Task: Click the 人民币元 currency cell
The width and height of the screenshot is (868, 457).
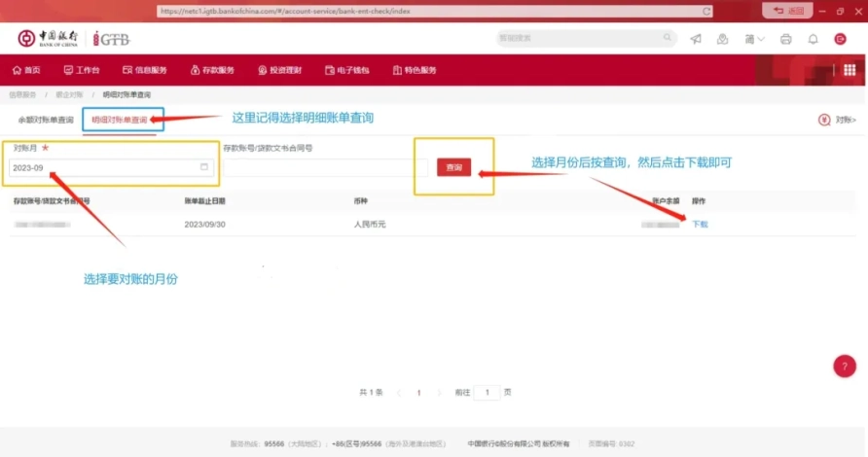Action: 370,224
